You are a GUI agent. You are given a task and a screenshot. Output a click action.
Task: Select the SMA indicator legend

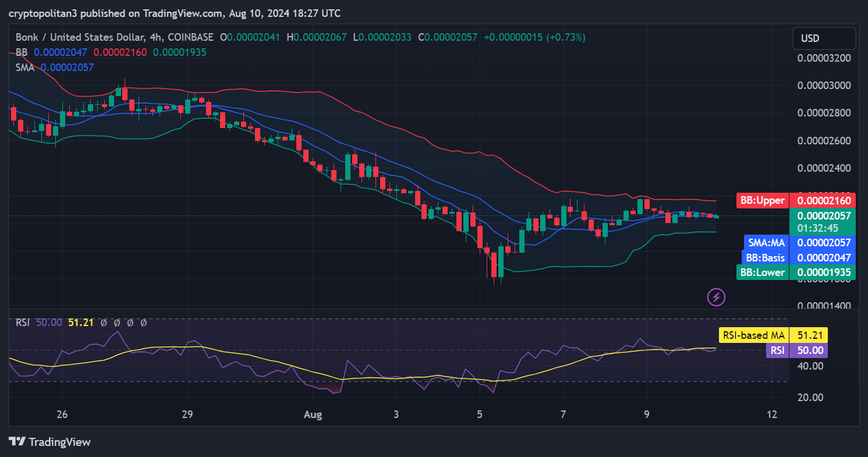pyautogui.click(x=25, y=67)
